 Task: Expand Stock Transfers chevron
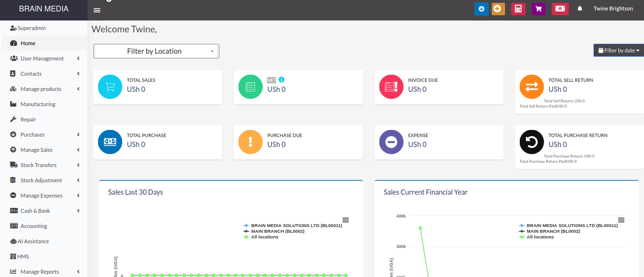tap(78, 165)
